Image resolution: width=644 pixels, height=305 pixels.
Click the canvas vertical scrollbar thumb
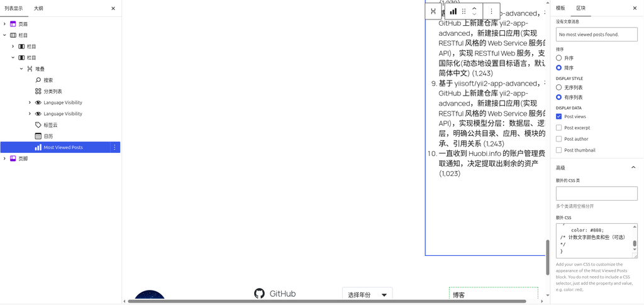548,257
